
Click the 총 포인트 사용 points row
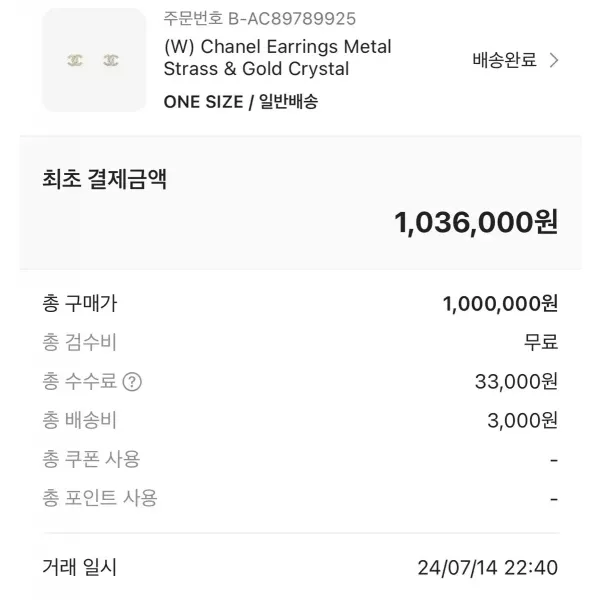point(300,498)
